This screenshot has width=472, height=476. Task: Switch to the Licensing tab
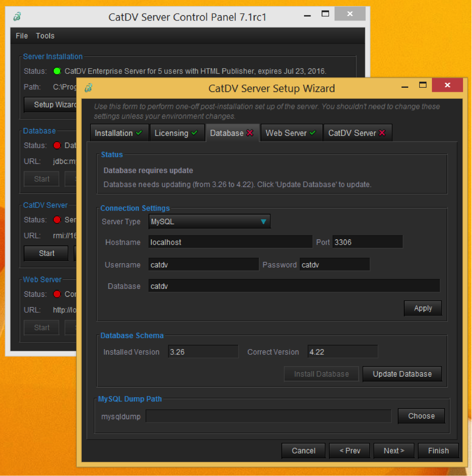177,133
